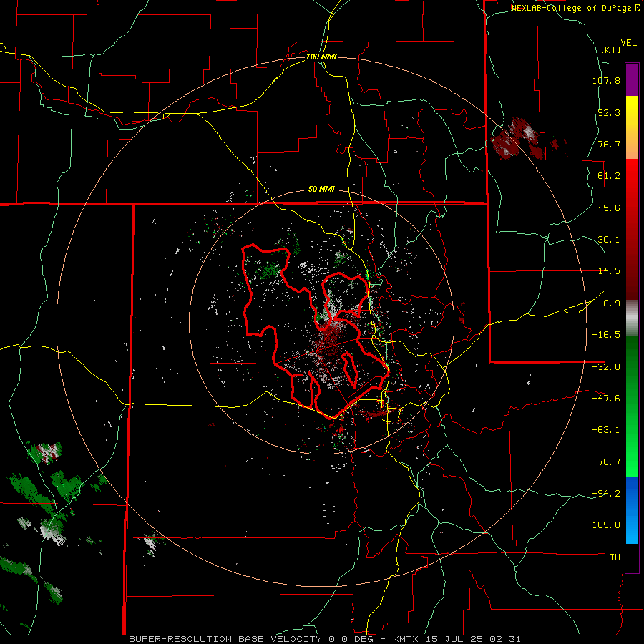Click the NEXLAB-College of DuPage label
Viewport: 644px width, 644px height.
(576, 8)
